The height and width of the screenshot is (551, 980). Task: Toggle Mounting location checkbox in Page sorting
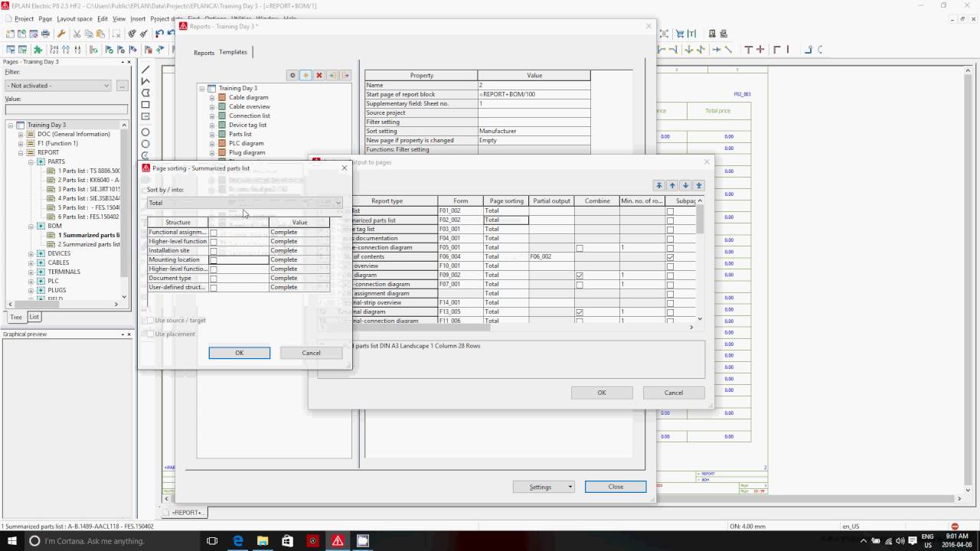tap(214, 260)
